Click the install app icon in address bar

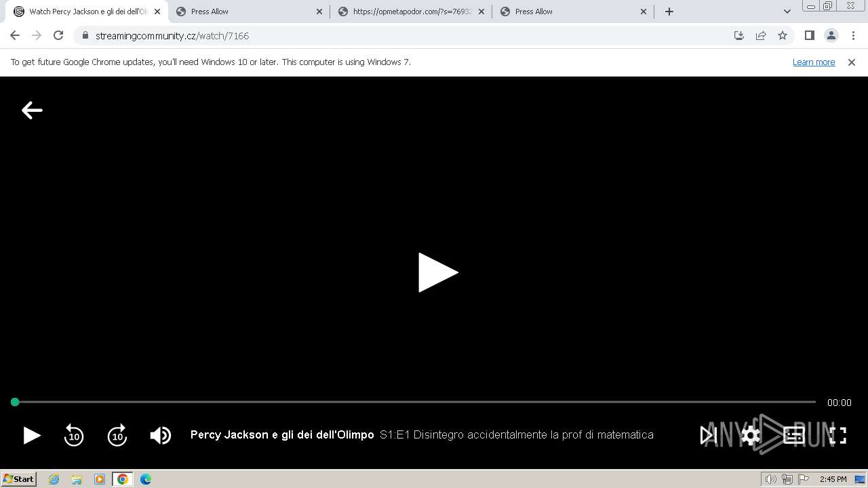click(739, 35)
